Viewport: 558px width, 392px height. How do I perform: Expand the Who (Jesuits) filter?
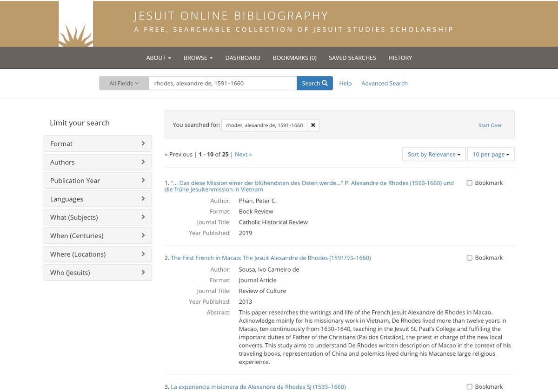[98, 272]
